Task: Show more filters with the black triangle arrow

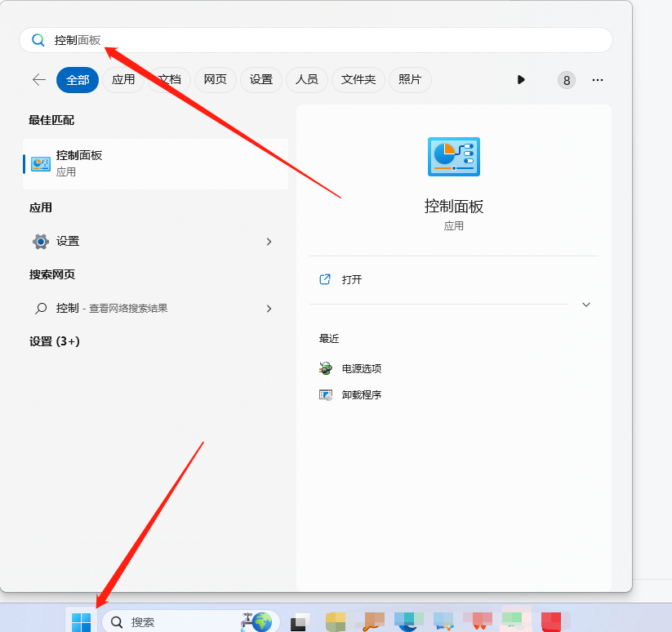Action: [x=521, y=80]
